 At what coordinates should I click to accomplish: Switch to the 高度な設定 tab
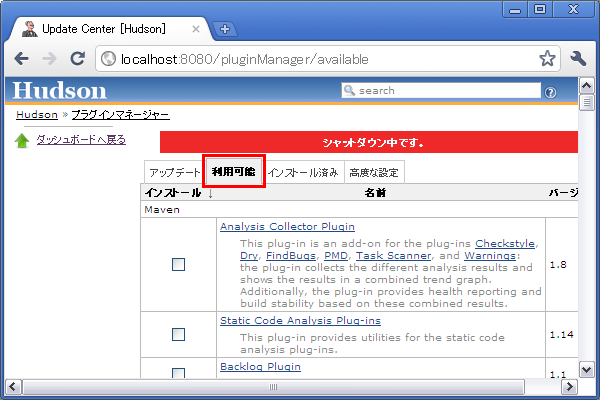tap(374, 172)
